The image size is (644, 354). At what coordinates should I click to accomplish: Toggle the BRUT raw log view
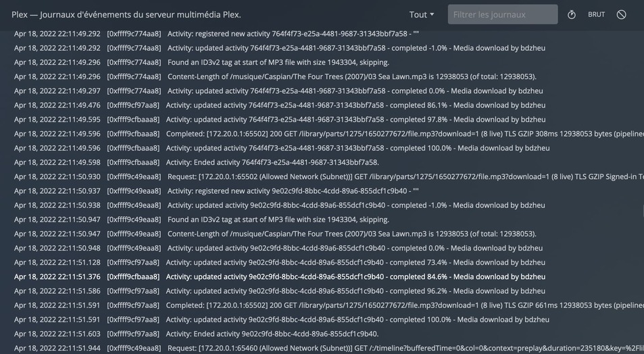pos(596,14)
